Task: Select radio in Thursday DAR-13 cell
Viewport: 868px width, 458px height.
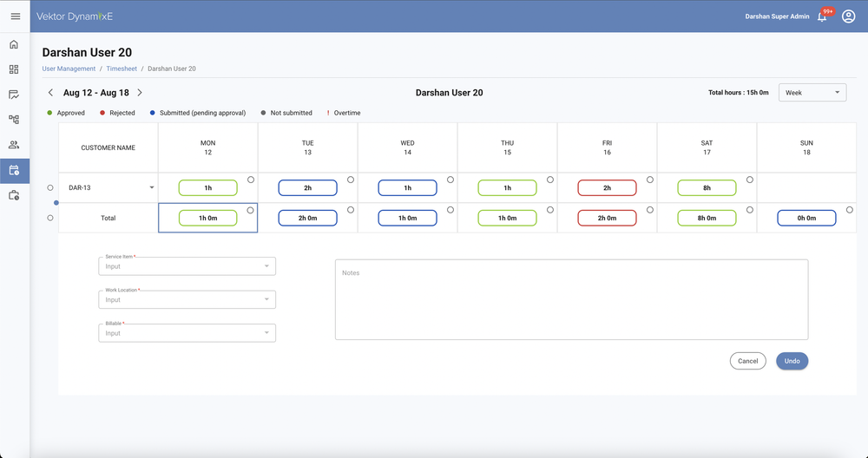Action: 550,180
